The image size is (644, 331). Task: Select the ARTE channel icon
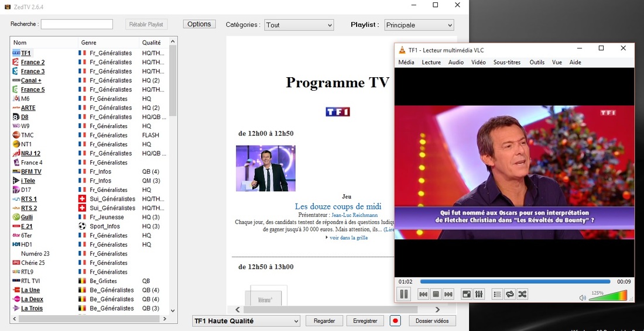16,108
